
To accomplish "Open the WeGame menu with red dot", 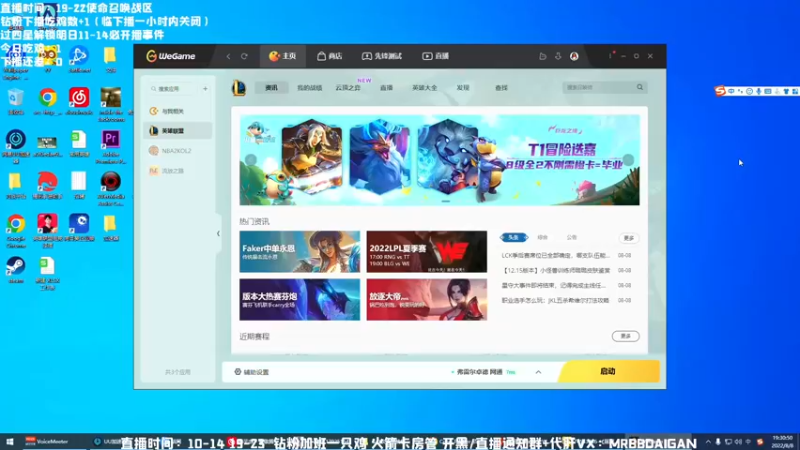I will click(611, 56).
